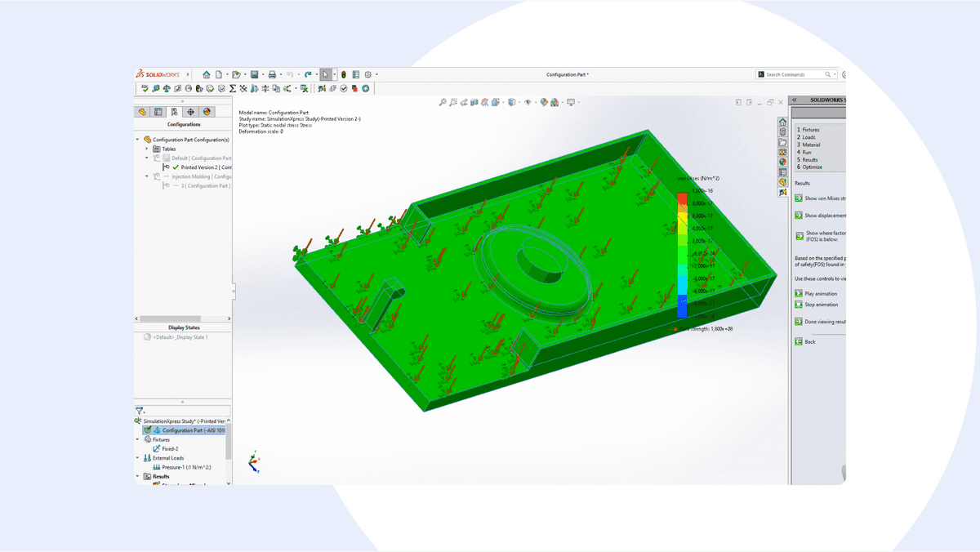Open the Section View icon

[x=474, y=102]
